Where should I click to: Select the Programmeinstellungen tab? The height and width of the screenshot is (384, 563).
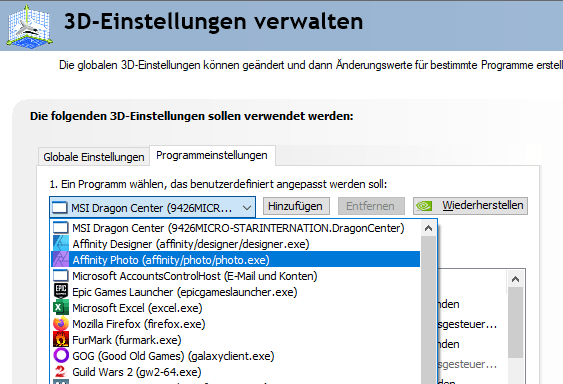pos(212,156)
